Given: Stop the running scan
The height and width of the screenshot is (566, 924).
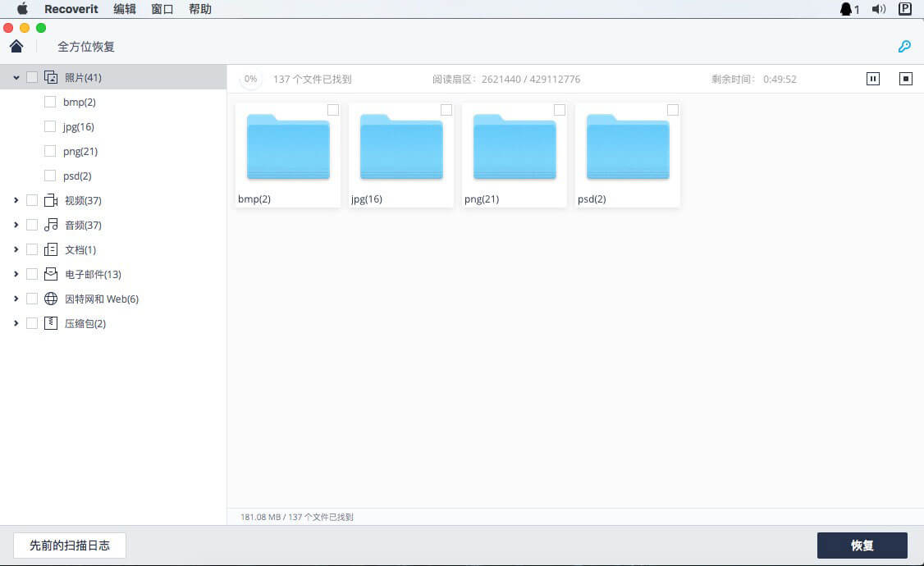Looking at the screenshot, I should (x=906, y=79).
